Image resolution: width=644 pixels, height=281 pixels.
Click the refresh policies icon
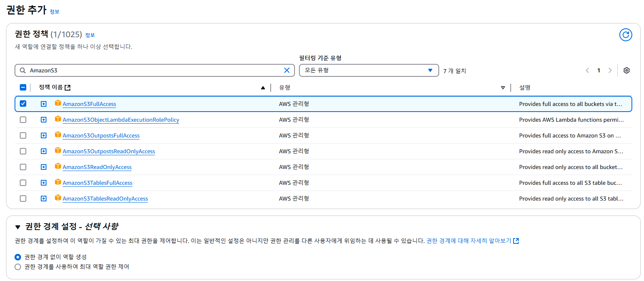tap(626, 35)
